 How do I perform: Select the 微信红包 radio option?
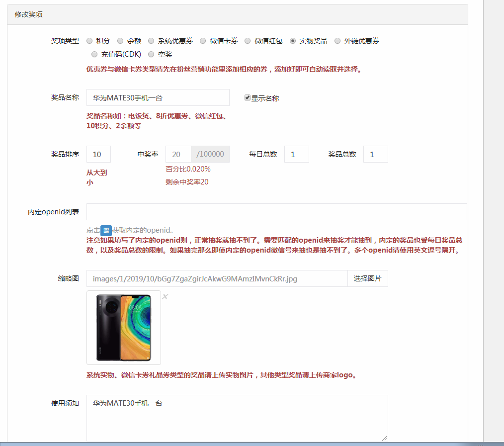coord(248,41)
